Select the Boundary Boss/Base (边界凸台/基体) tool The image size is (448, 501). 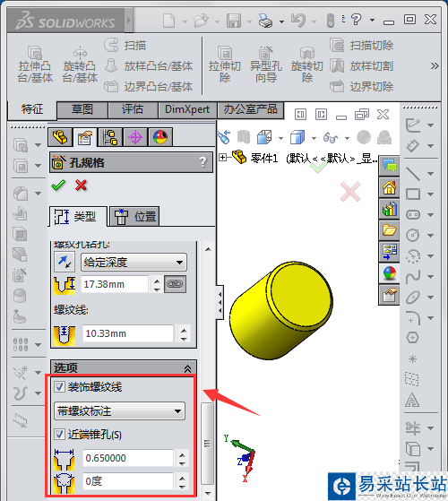149,86
